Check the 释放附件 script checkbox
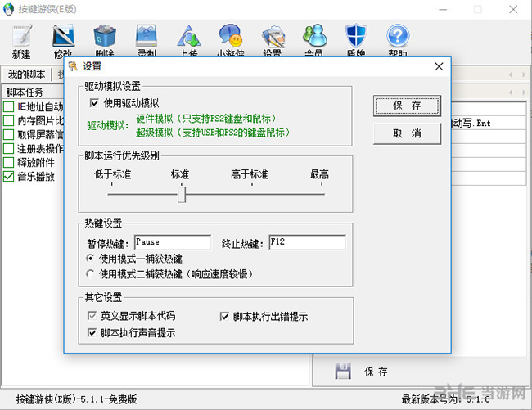 (x=8, y=162)
